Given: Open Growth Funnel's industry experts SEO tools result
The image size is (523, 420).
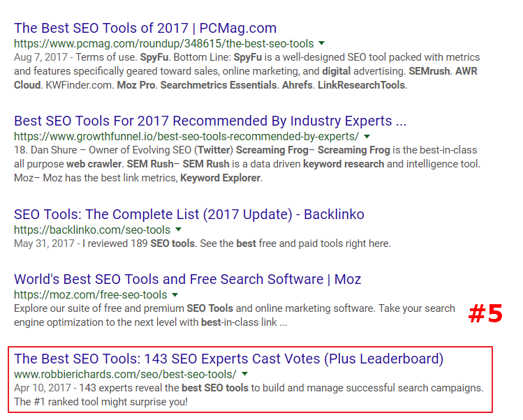Looking at the screenshot, I should tap(209, 121).
